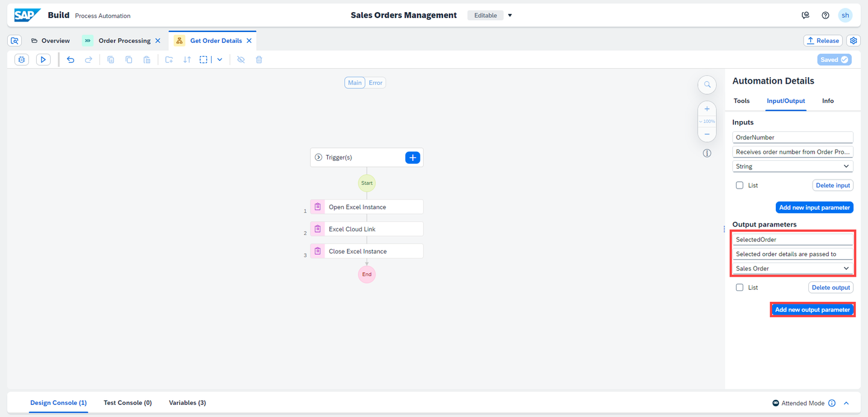Screen dimensions: 868x417
Task: Start the debug bug icon in toolbar
Action: tap(22, 60)
